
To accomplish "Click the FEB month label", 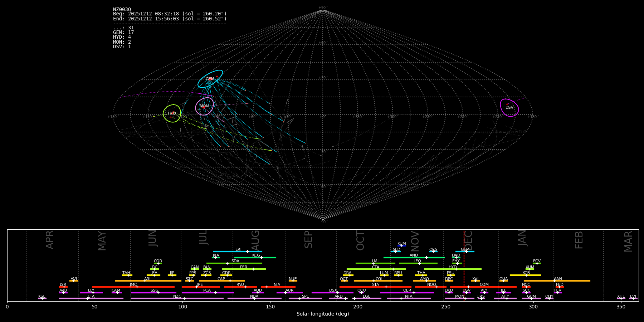I will pos(579,240).
